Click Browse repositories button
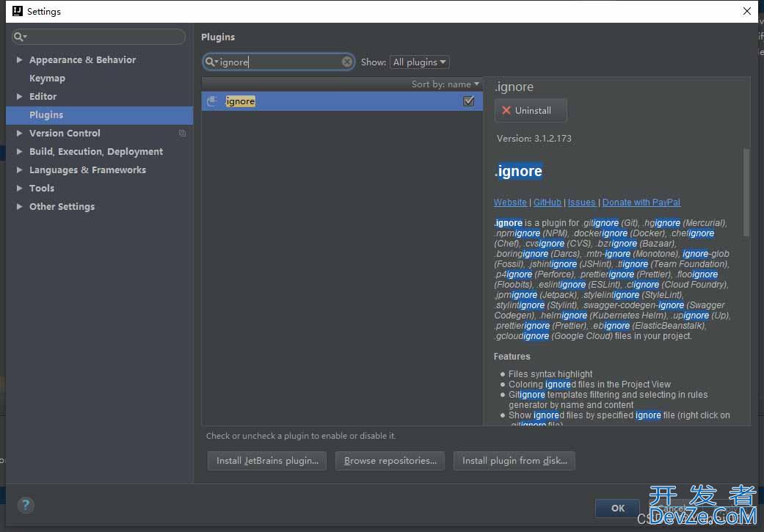The height and width of the screenshot is (532, 764). pos(390,461)
